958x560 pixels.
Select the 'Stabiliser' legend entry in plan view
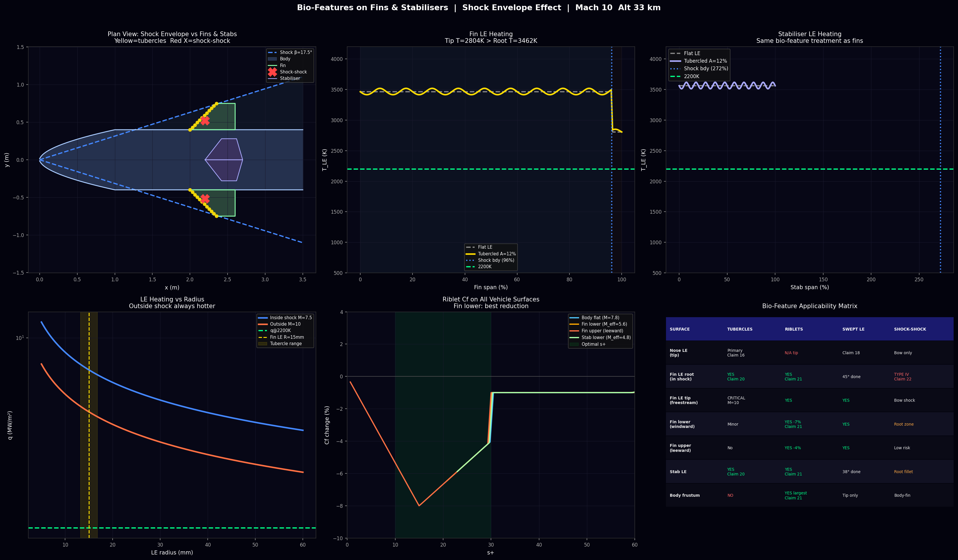[x=284, y=78]
